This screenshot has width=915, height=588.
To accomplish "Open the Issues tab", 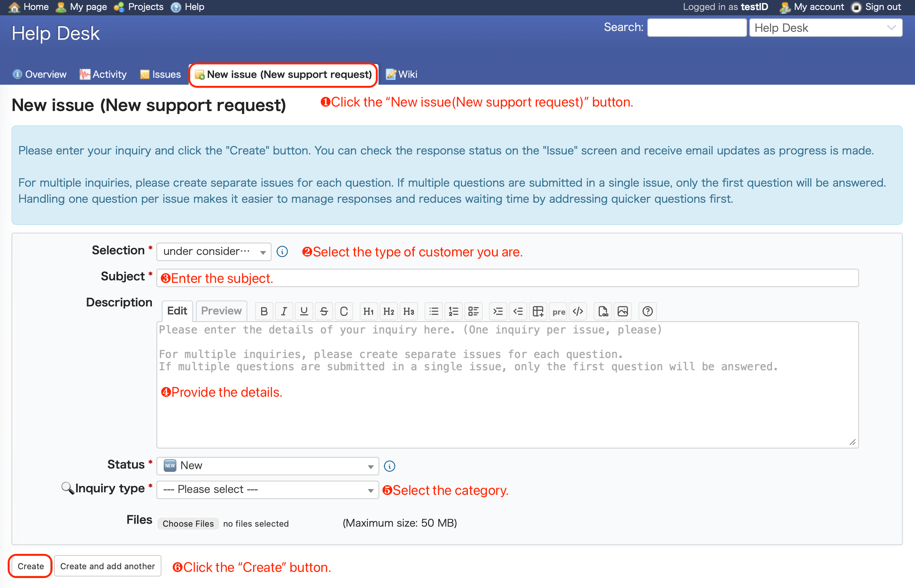I will [x=161, y=74].
